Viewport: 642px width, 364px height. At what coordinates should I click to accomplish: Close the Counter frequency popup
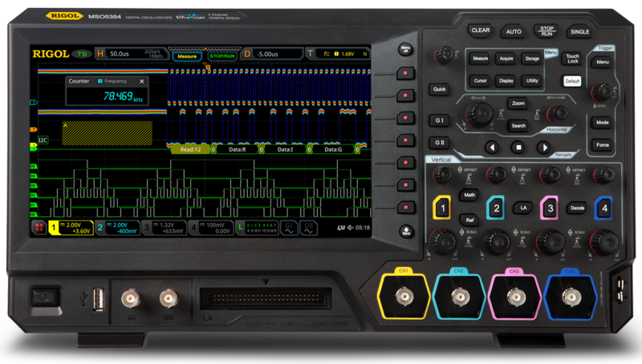click(x=142, y=81)
